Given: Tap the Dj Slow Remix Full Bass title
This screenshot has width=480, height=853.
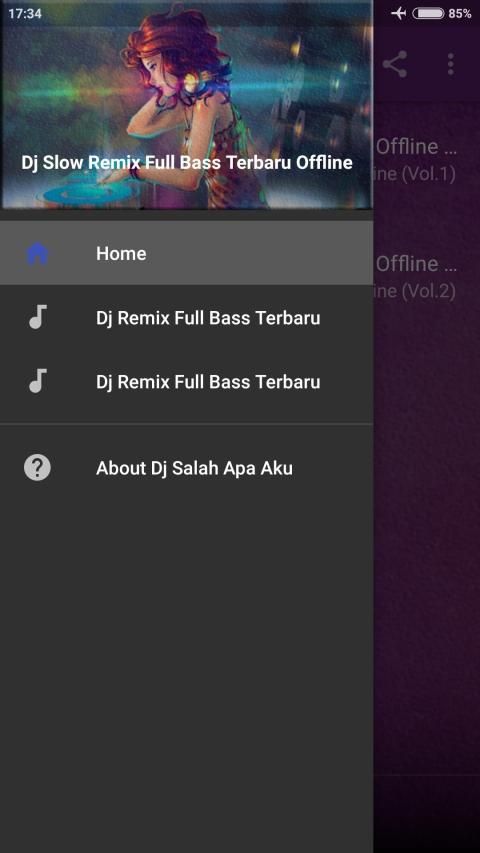Looking at the screenshot, I should pos(187,162).
